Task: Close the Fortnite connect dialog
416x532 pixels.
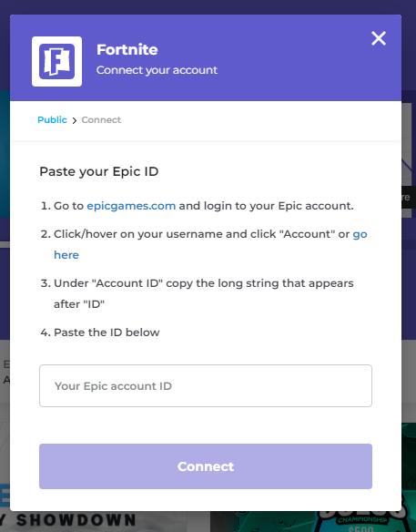Action: [379, 38]
